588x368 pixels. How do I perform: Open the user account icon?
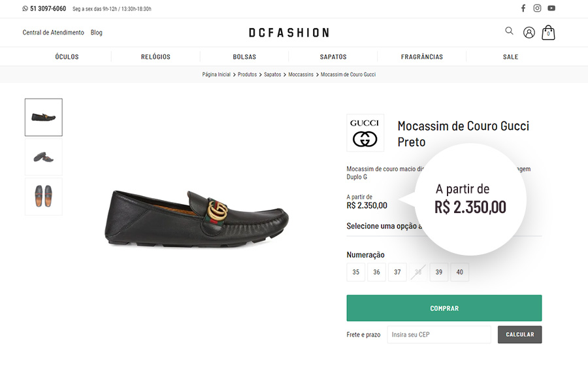(529, 33)
